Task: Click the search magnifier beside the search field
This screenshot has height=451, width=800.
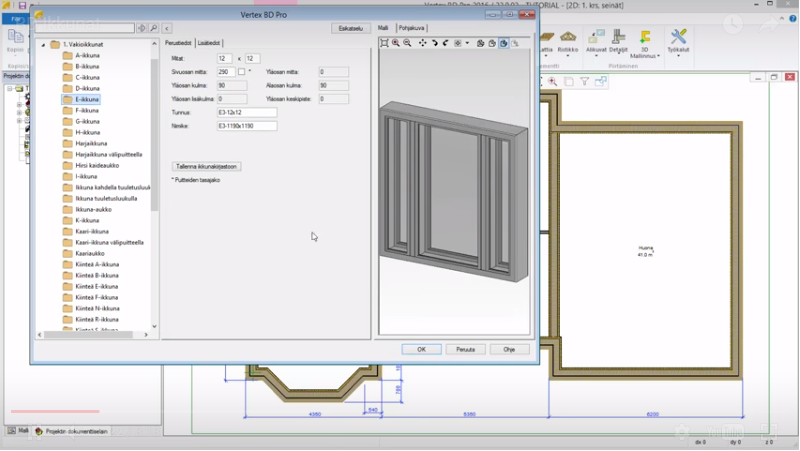Action: [x=154, y=28]
